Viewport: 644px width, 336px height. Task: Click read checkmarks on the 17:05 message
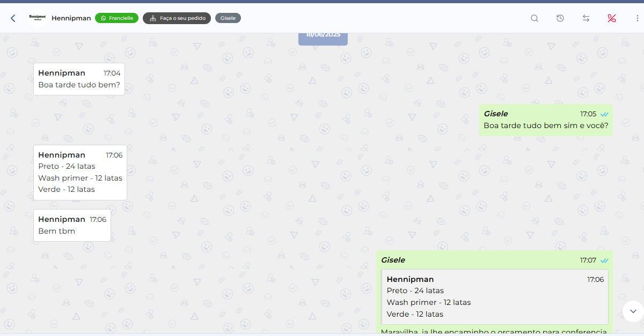point(605,114)
